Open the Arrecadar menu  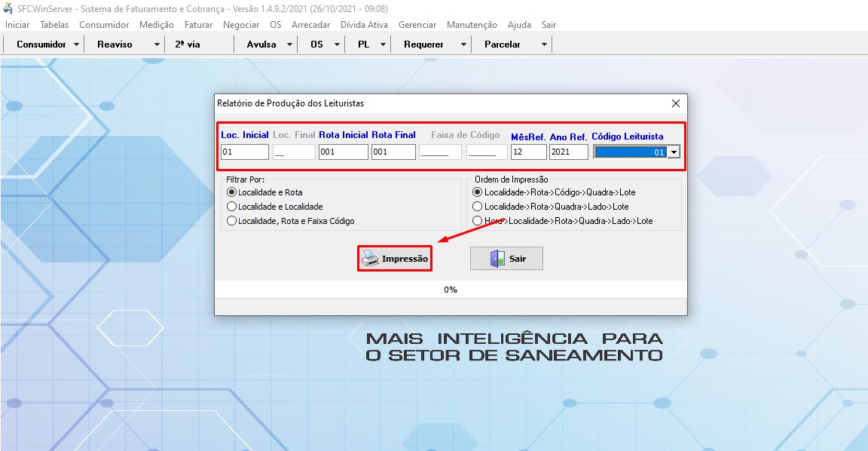pos(310,25)
